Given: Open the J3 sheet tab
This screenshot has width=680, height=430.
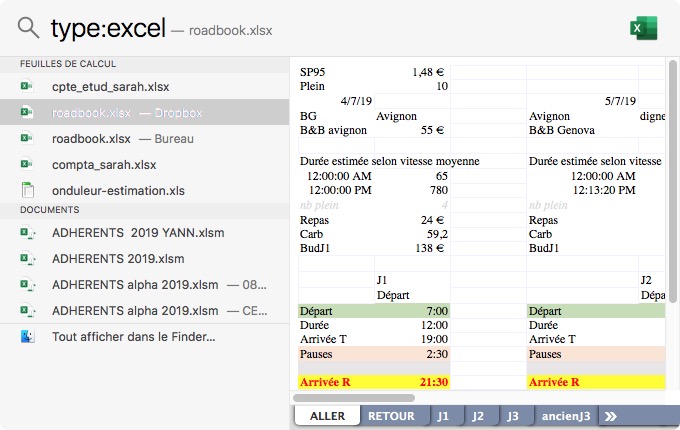Looking at the screenshot, I should pyautogui.click(x=512, y=416).
